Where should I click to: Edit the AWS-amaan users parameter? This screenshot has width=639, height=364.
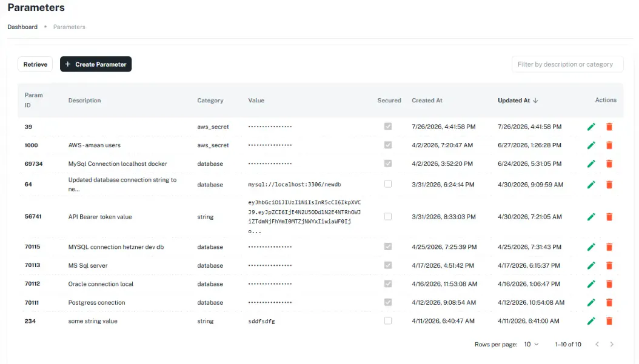591,145
